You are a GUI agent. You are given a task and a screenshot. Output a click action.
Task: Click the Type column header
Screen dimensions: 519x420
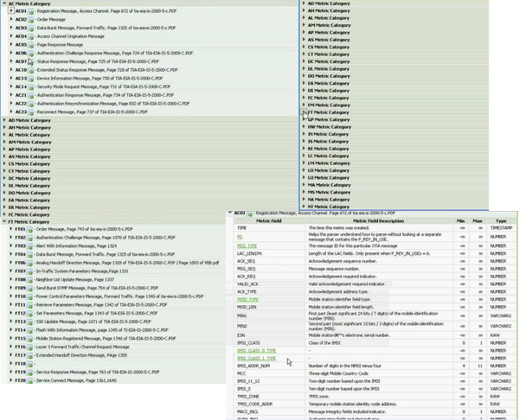[x=501, y=221]
